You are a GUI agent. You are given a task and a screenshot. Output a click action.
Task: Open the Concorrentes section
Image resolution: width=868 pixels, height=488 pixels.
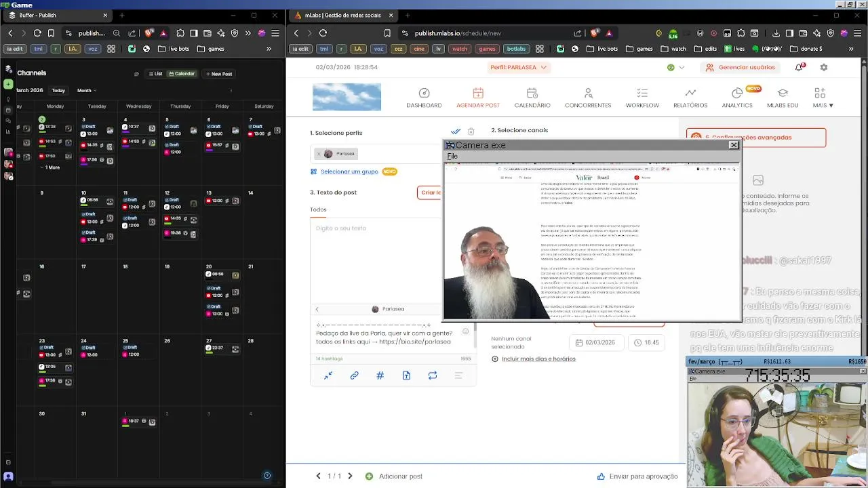pyautogui.click(x=588, y=98)
